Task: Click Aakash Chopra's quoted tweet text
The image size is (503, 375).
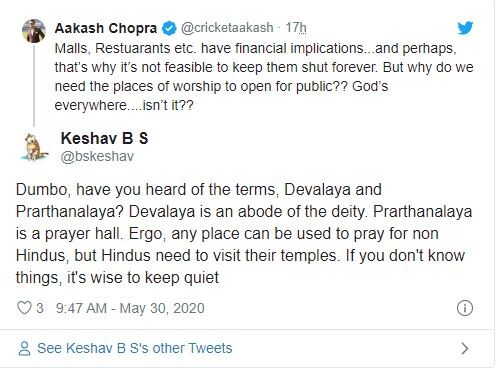Action: tap(264, 77)
